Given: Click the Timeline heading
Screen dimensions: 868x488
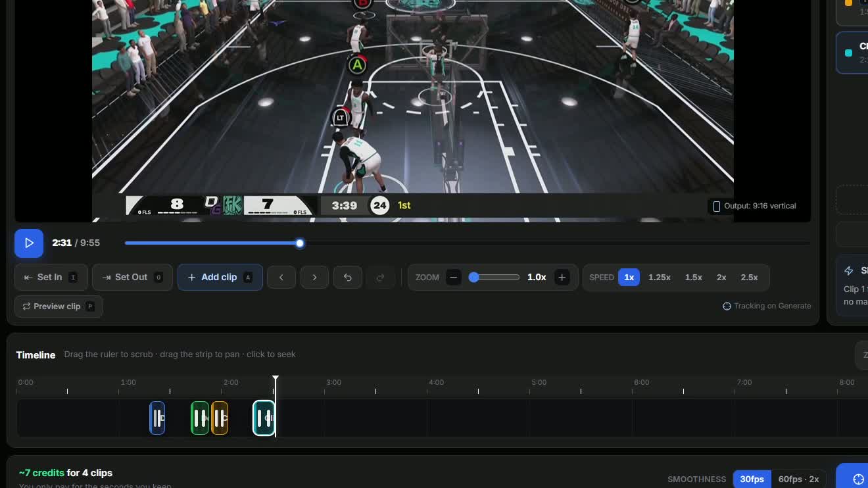Looking at the screenshot, I should (x=36, y=355).
